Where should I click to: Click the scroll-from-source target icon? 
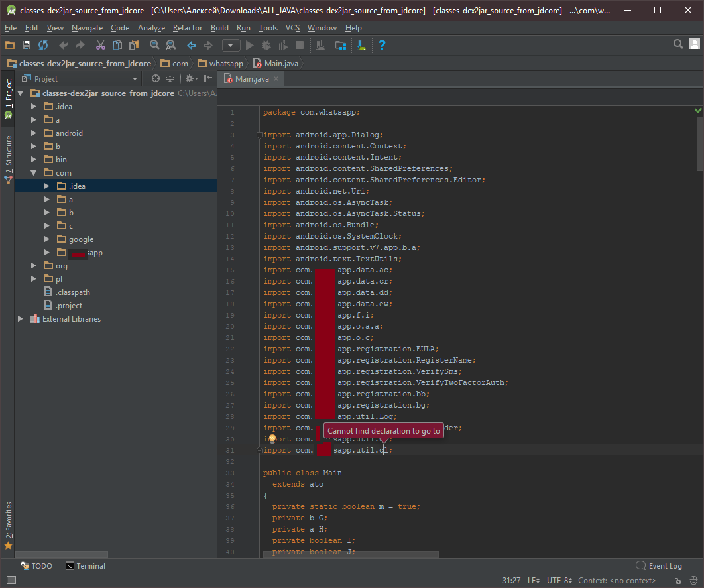(x=156, y=78)
